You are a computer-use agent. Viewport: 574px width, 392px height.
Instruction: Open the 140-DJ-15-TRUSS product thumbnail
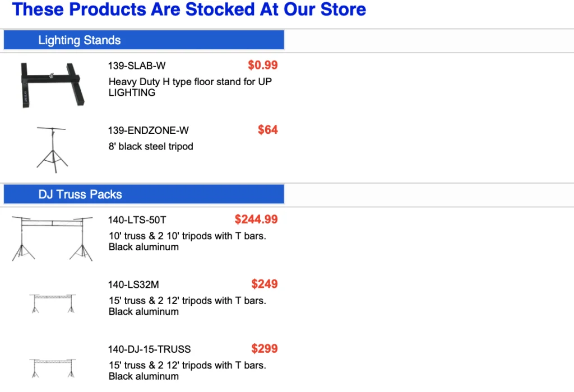pos(52,368)
